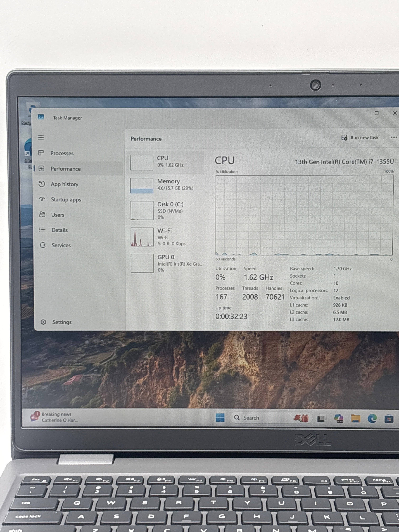This screenshot has height=532, width=399.
Task: Click the Settings gear icon
Action: (43, 322)
